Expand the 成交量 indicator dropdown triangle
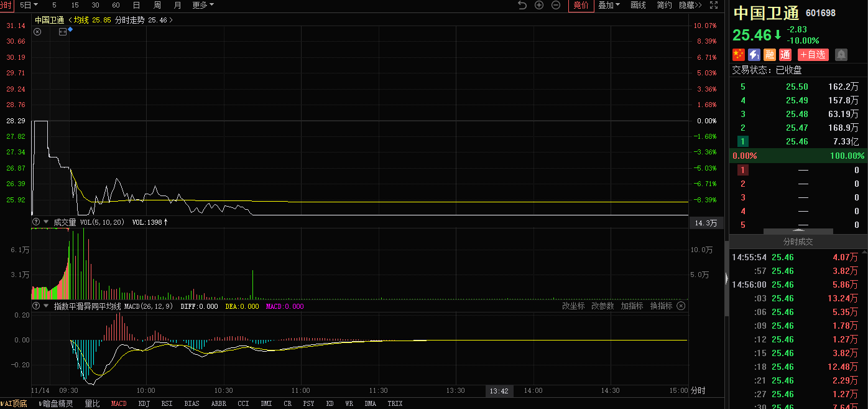 tap(46, 222)
